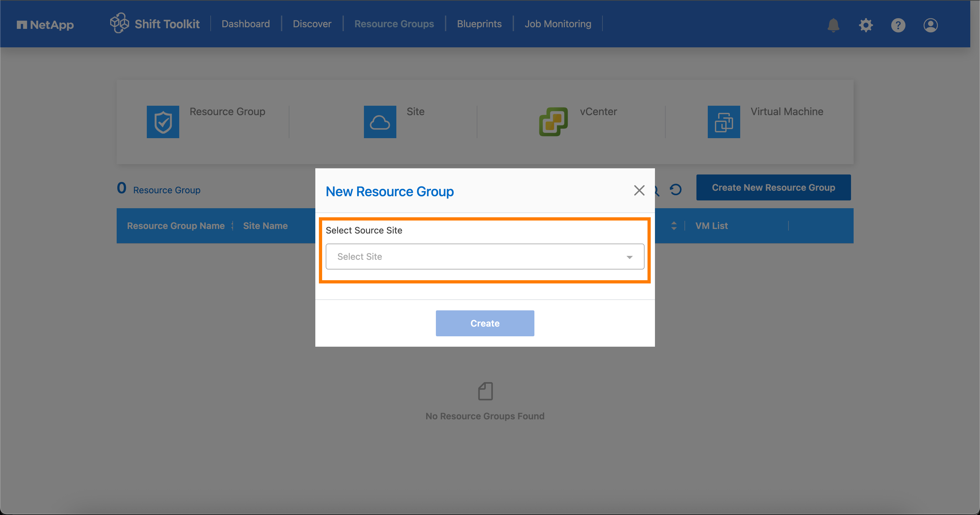Click the empty-list document icon

pyautogui.click(x=485, y=391)
